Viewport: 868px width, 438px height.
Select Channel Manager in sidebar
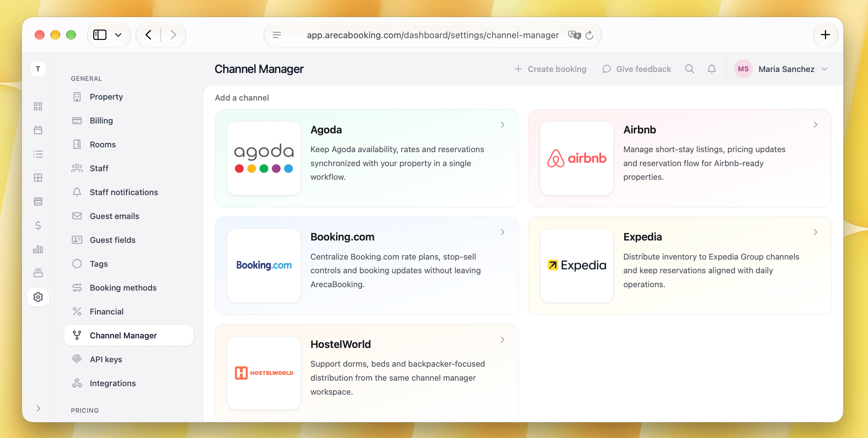click(129, 336)
